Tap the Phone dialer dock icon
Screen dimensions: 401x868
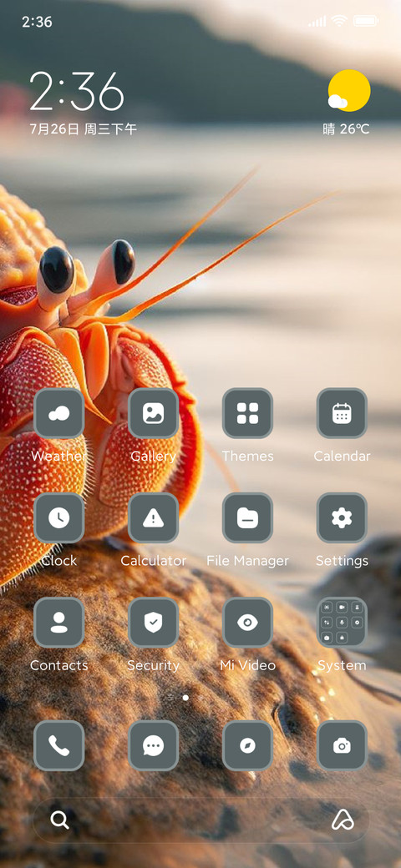tap(58, 745)
